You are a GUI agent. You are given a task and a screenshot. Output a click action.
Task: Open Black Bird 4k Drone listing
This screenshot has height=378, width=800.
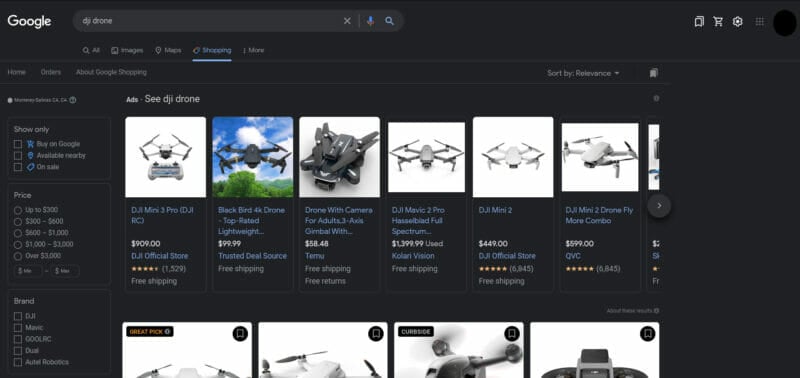(x=252, y=221)
